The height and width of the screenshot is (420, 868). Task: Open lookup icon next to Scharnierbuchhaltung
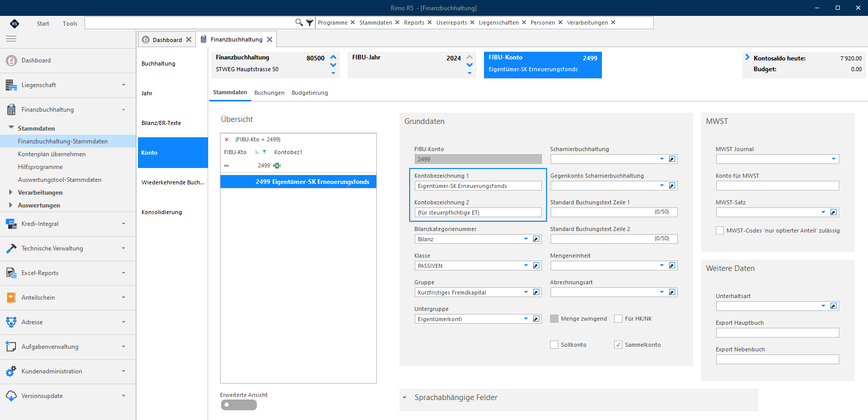(672, 159)
